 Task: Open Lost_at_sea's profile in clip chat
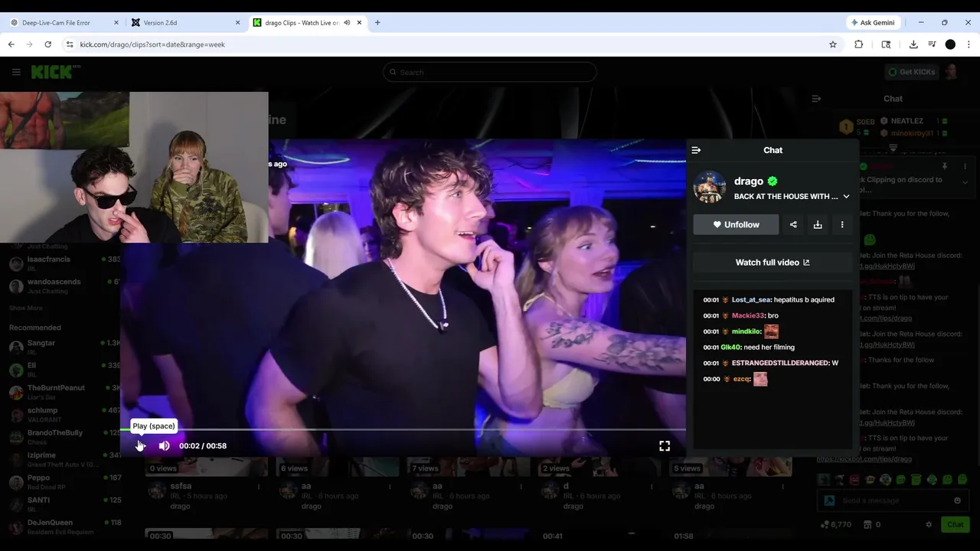(x=751, y=300)
